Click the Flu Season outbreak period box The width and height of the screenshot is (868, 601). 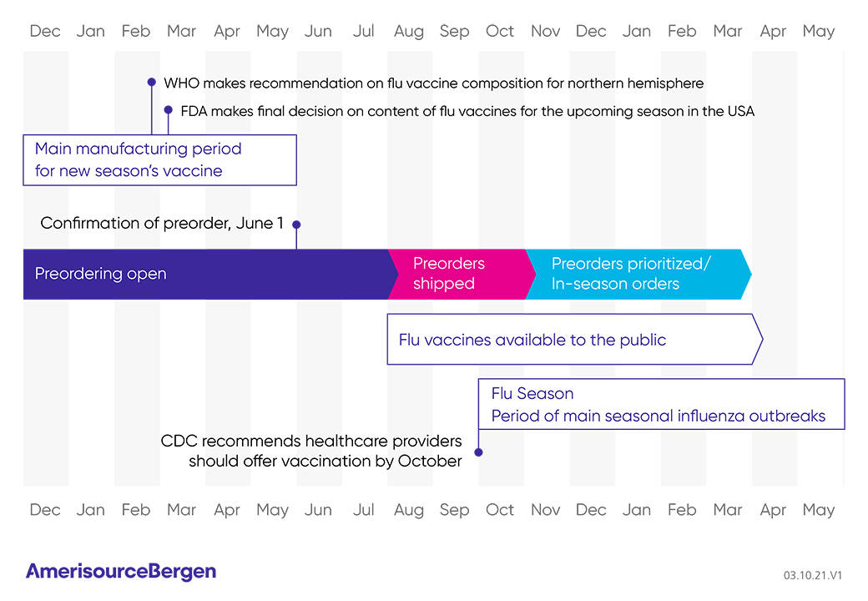[660, 404]
